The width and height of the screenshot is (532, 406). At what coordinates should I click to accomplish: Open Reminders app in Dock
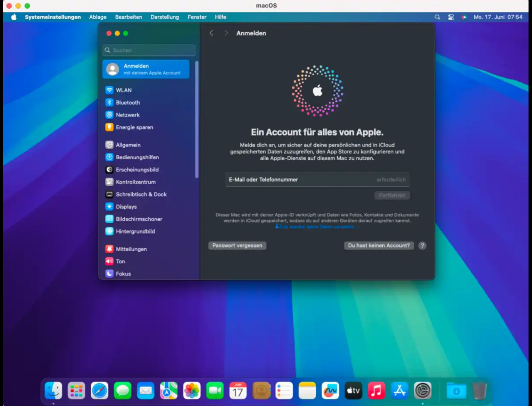[284, 391]
